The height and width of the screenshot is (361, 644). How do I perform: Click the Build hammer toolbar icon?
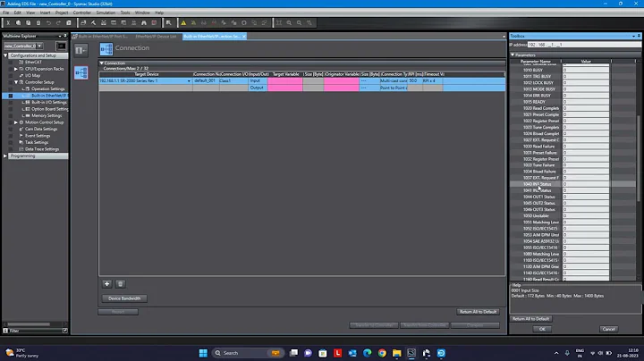click(93, 23)
